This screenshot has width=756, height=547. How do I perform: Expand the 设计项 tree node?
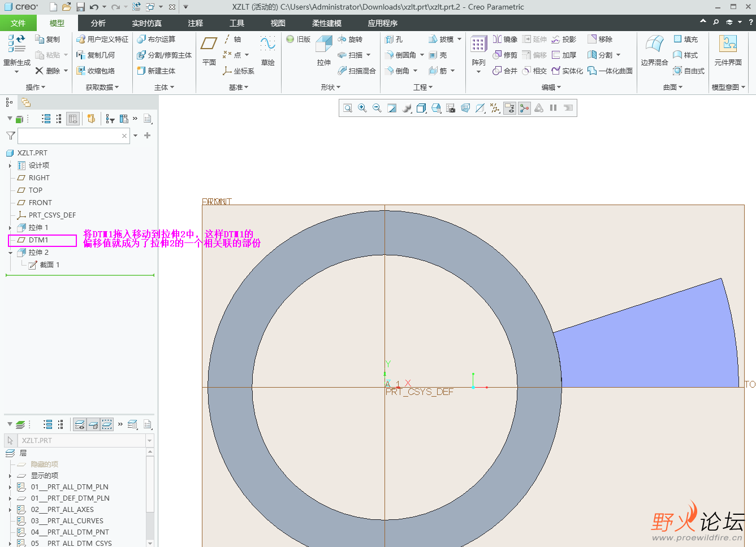click(x=10, y=166)
